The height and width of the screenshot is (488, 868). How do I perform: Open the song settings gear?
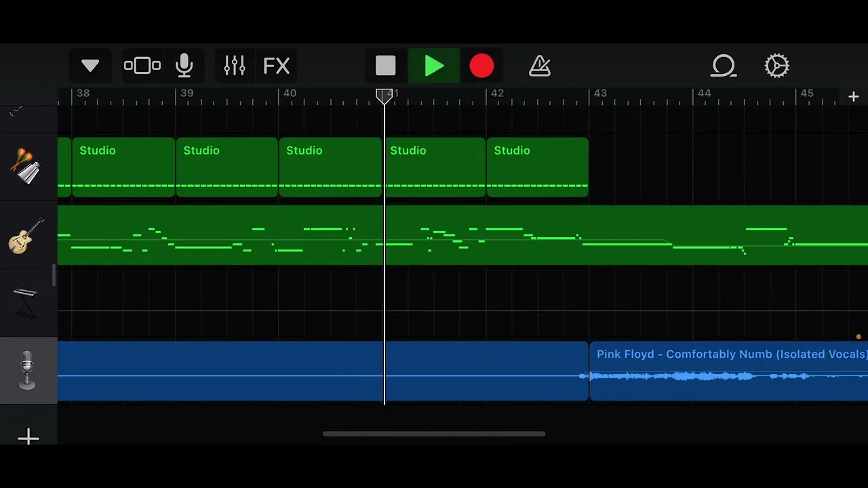776,66
